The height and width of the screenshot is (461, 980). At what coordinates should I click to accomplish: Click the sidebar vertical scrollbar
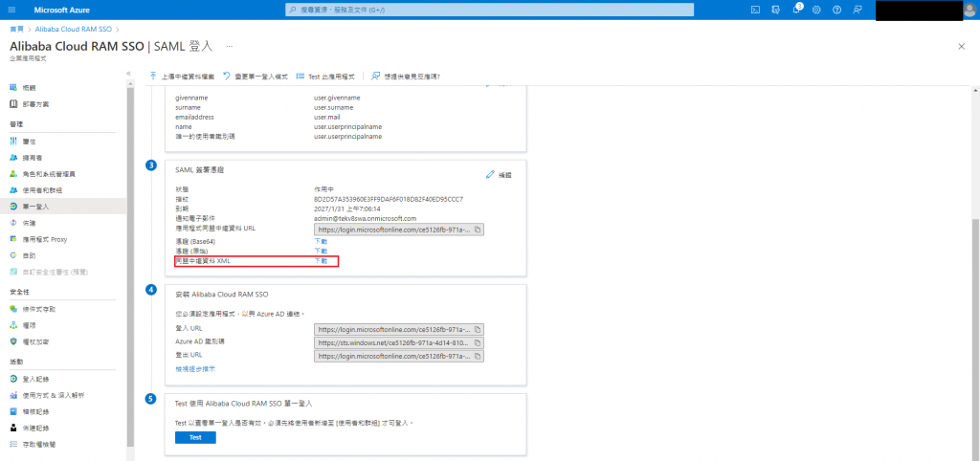[130, 266]
